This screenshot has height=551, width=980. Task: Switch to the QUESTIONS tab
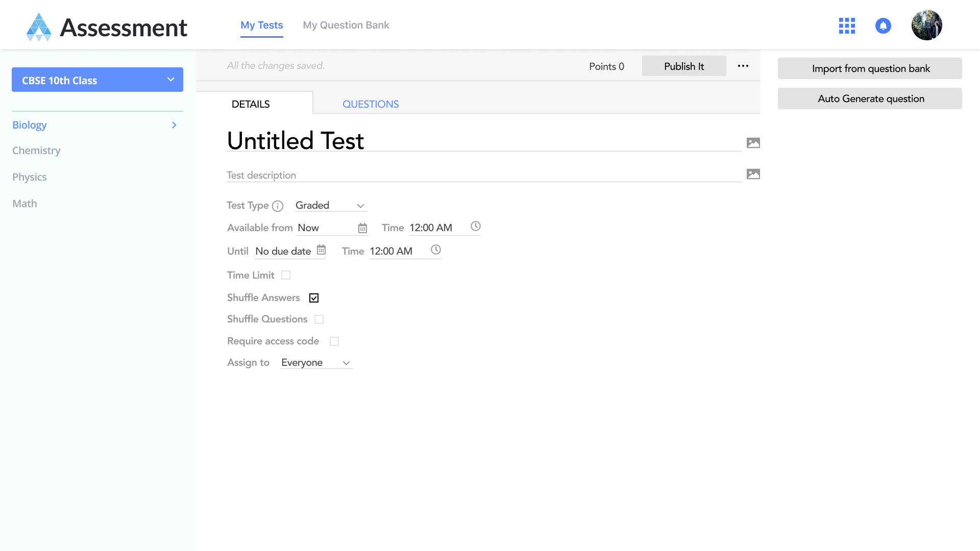[x=371, y=104]
